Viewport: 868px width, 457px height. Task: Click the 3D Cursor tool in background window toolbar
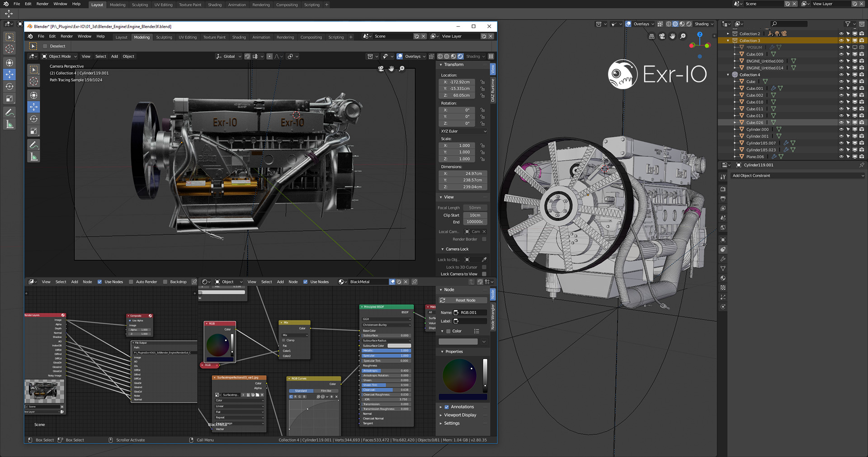(x=9, y=49)
